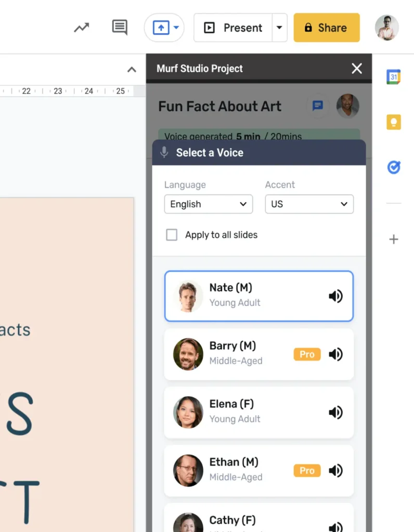The image size is (414, 532).
Task: Open the comment history icon
Action: pyautogui.click(x=120, y=28)
